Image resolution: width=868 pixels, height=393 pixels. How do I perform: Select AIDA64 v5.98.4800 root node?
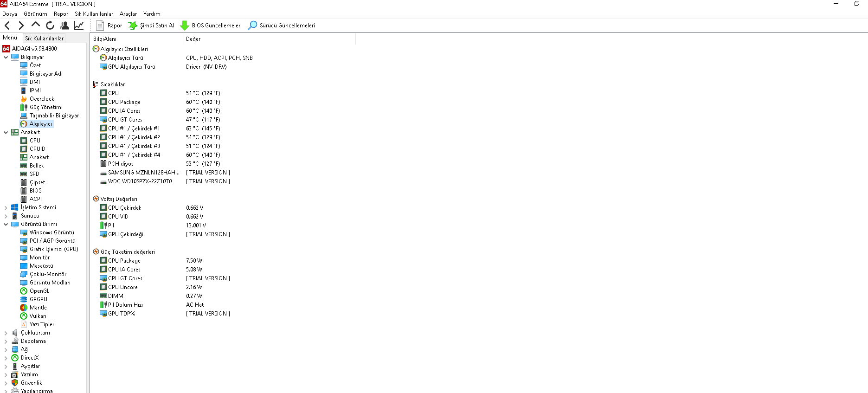tap(30, 49)
